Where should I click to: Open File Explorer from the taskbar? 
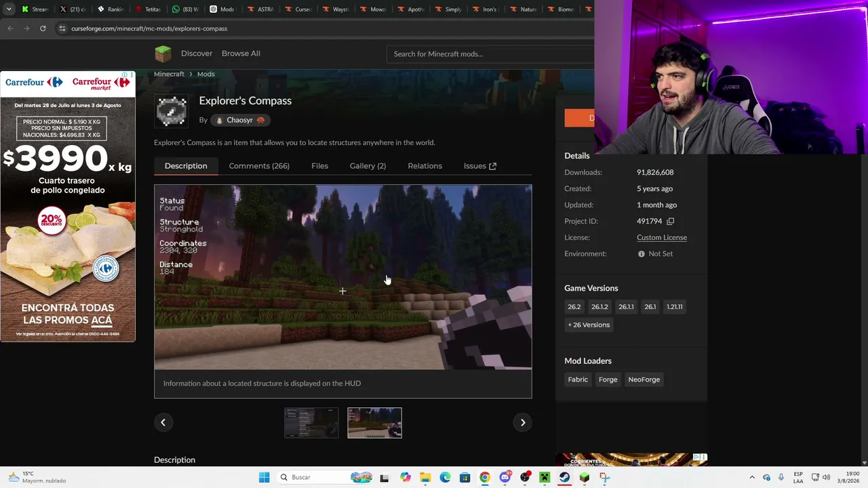[425, 477]
